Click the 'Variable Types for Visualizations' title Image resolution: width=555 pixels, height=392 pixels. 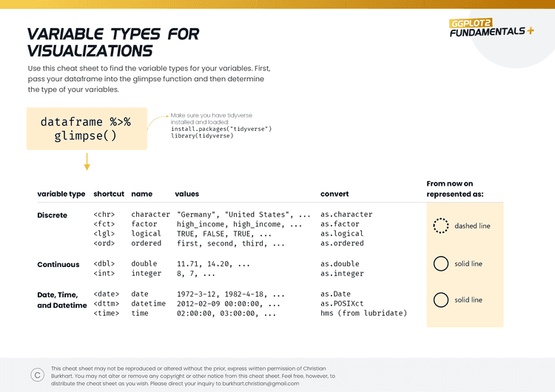[x=112, y=42]
